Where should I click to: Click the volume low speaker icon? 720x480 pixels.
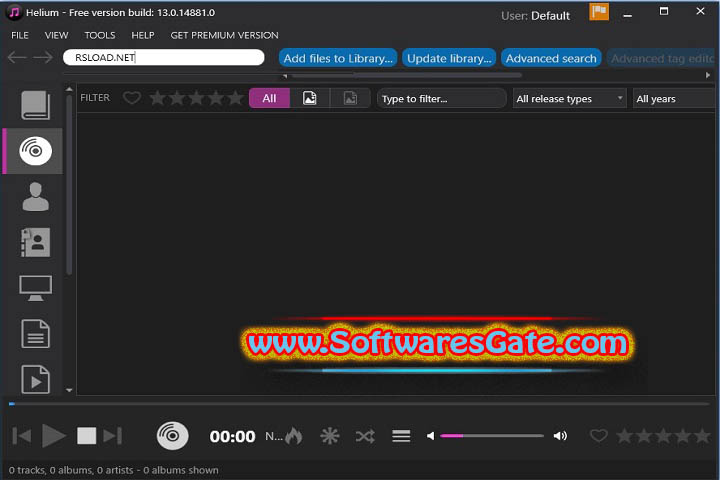point(430,436)
